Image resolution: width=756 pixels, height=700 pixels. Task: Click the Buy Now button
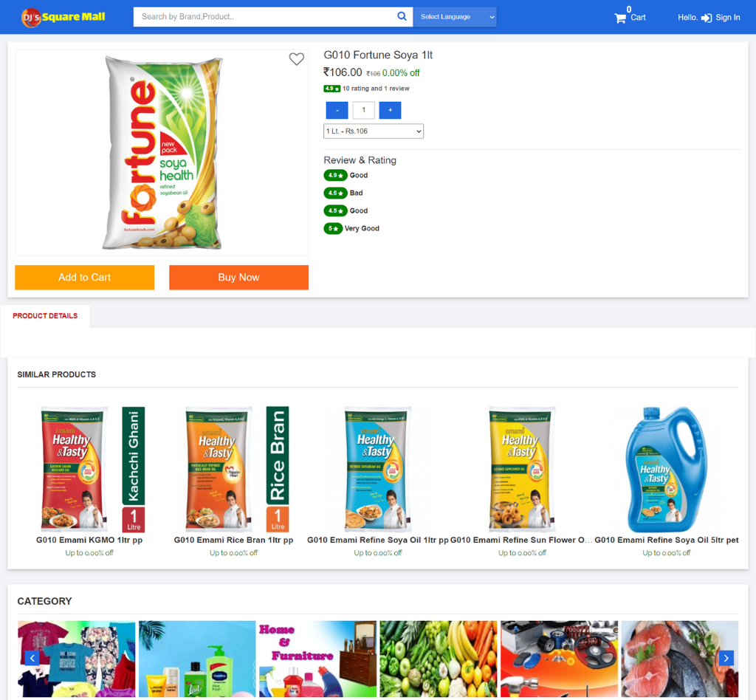click(x=238, y=277)
